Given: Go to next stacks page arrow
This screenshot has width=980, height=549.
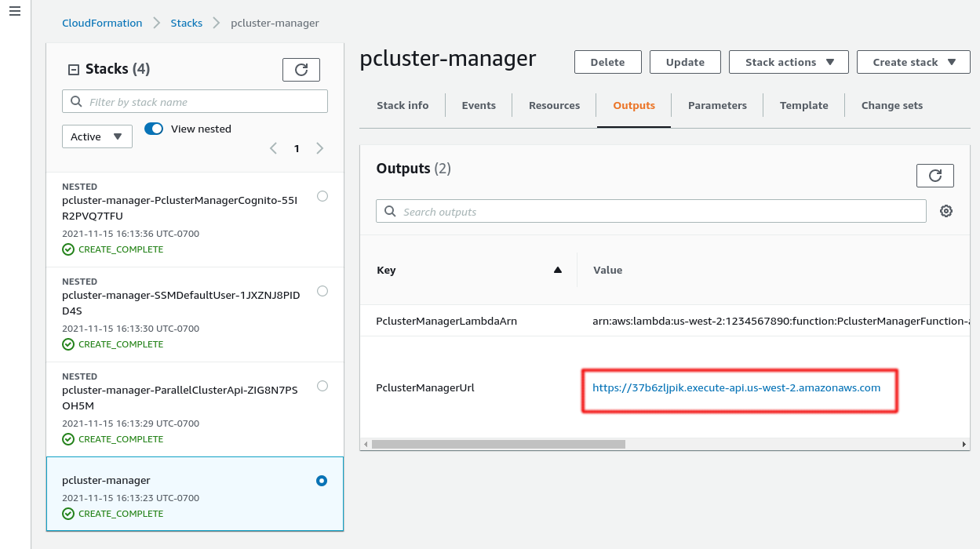Looking at the screenshot, I should pos(320,148).
